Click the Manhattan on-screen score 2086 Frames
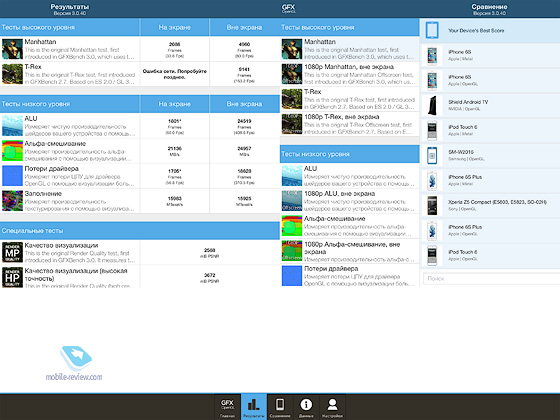560x420 pixels. click(x=174, y=50)
